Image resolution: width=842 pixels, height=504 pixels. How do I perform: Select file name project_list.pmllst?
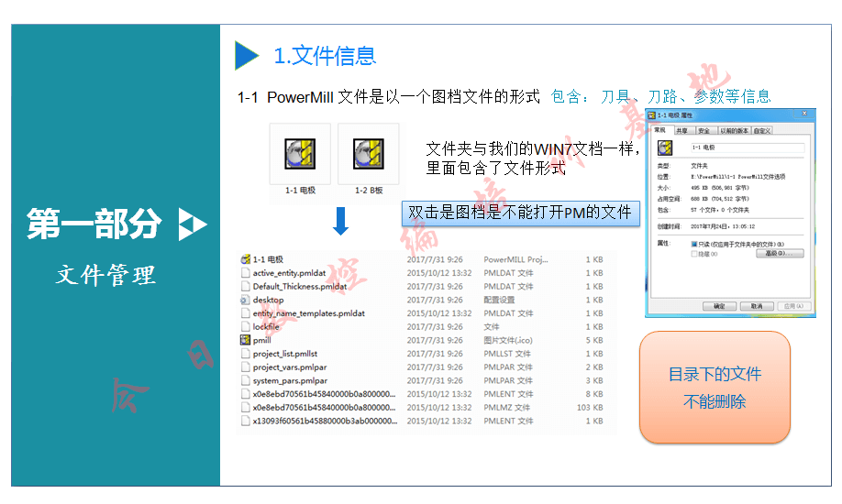point(285,353)
